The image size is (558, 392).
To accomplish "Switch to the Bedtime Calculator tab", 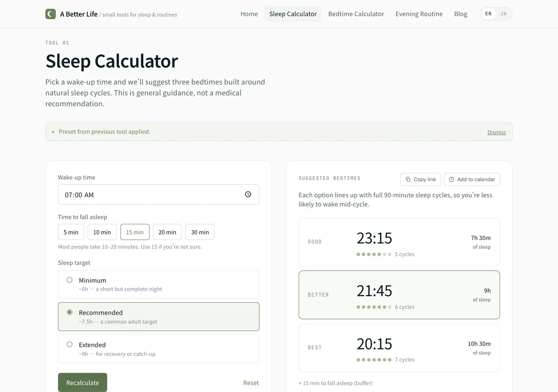I will pos(356,14).
